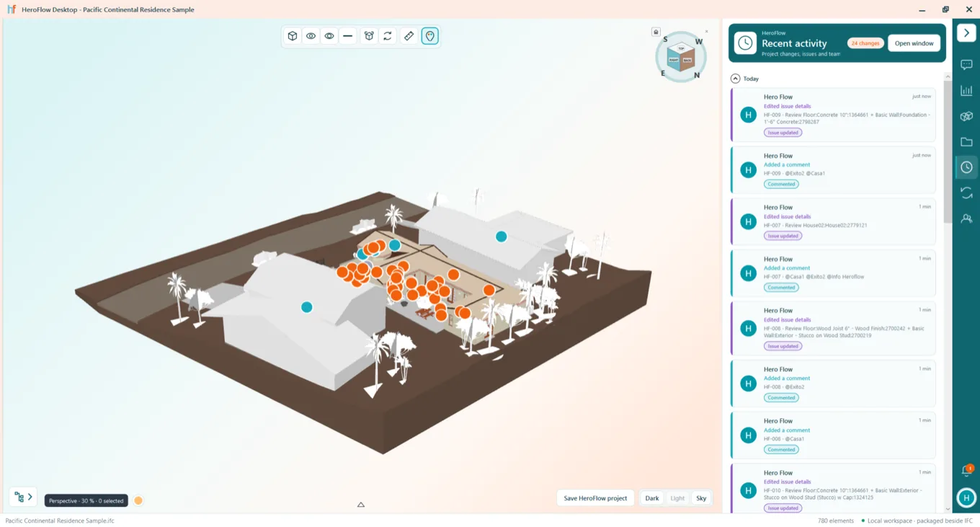
Task: Click the 3D cube view tool
Action: 293,36
